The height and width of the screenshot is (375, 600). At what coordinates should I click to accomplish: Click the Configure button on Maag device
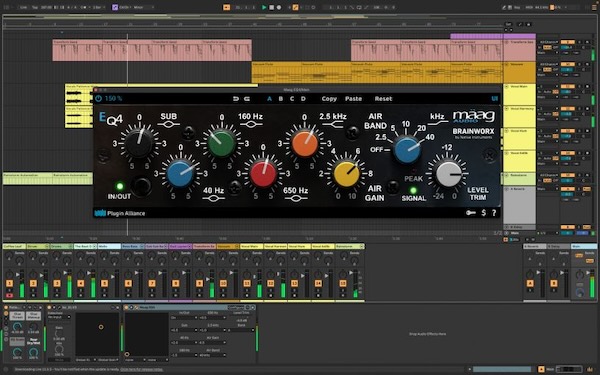tap(236, 307)
